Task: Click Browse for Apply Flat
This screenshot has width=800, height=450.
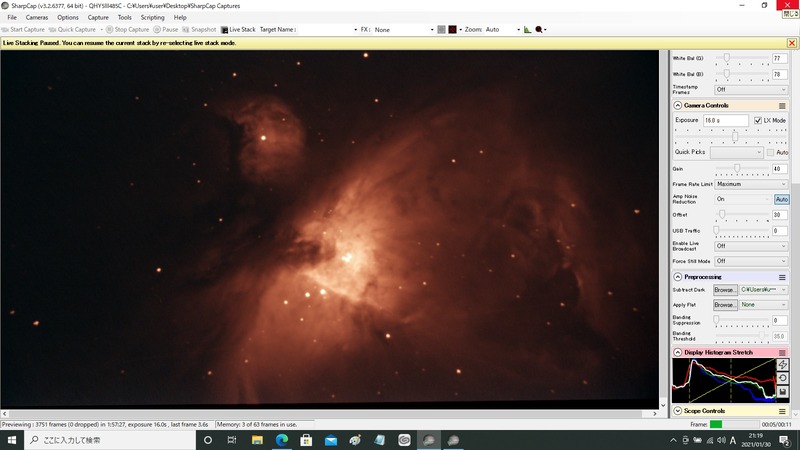Action: click(x=725, y=305)
